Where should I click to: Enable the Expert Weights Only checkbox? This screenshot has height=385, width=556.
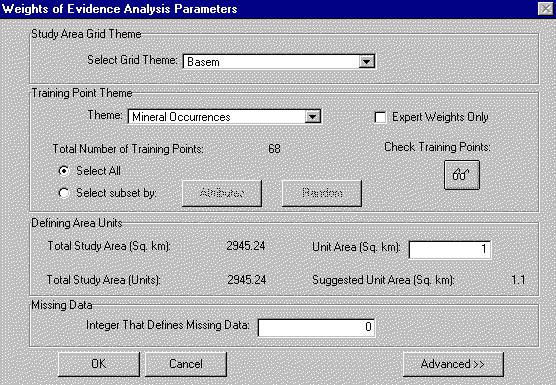(x=380, y=117)
